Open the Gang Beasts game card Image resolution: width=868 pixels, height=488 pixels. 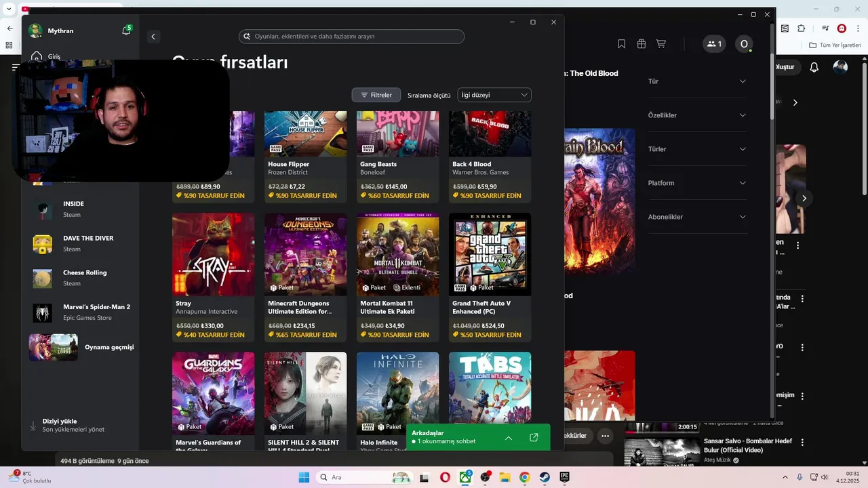[x=398, y=157]
